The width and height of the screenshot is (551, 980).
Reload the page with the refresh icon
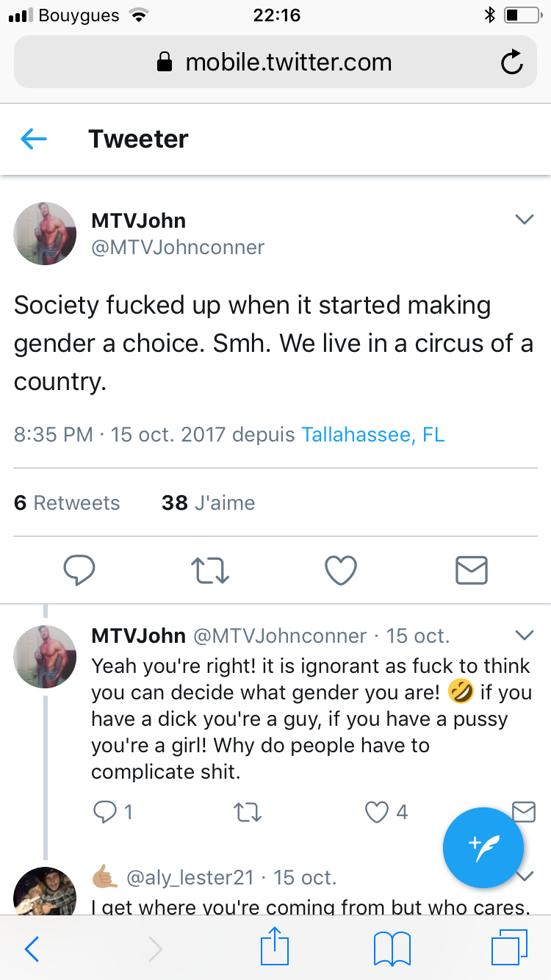pyautogui.click(x=511, y=62)
